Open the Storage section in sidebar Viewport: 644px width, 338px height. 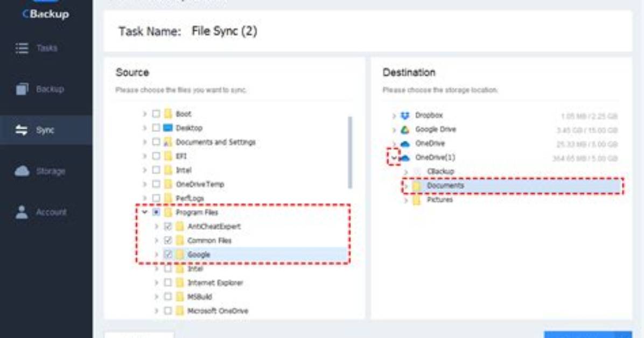coord(46,171)
